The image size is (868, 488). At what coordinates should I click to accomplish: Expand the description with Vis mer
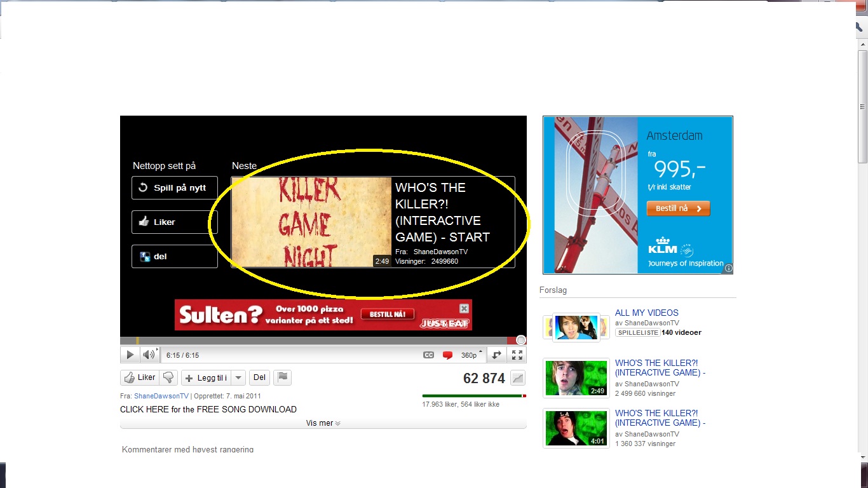tap(323, 423)
